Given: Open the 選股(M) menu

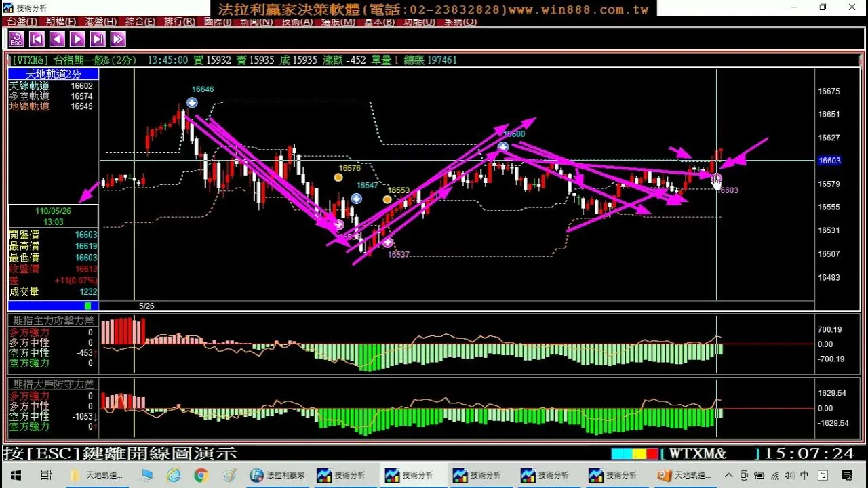Looking at the screenshot, I should (338, 22).
